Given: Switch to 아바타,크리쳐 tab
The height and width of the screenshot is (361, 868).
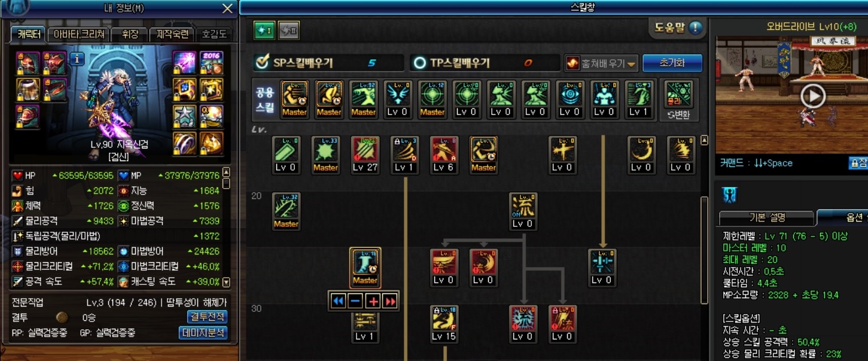Looking at the screenshot, I should pyautogui.click(x=80, y=34).
